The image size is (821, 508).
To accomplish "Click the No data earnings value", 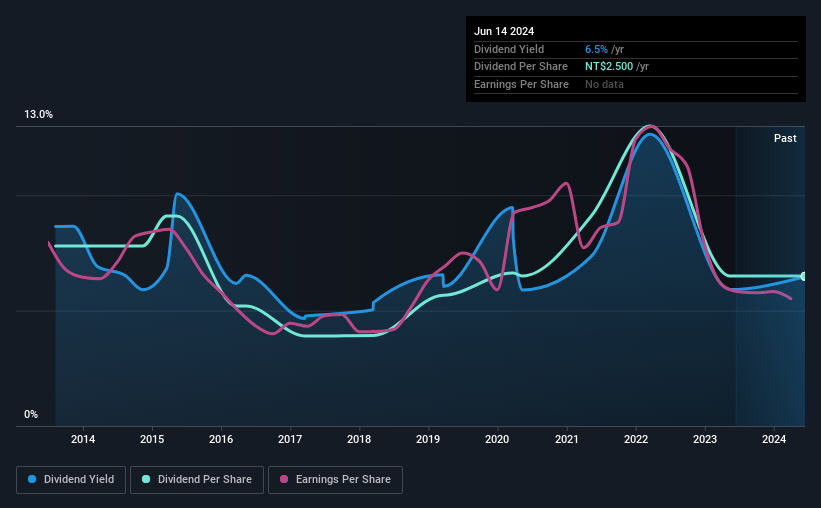I will click(604, 84).
